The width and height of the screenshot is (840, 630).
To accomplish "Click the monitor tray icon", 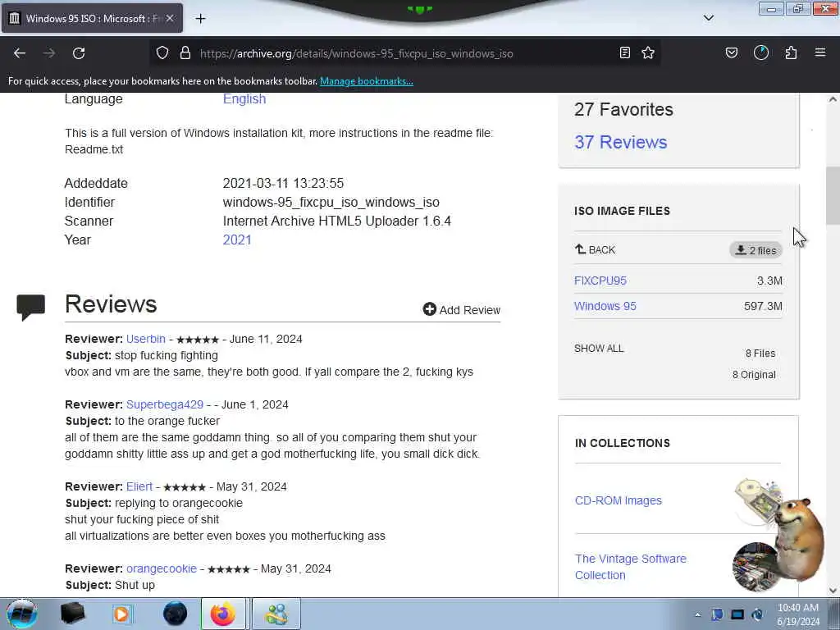I will (737, 614).
